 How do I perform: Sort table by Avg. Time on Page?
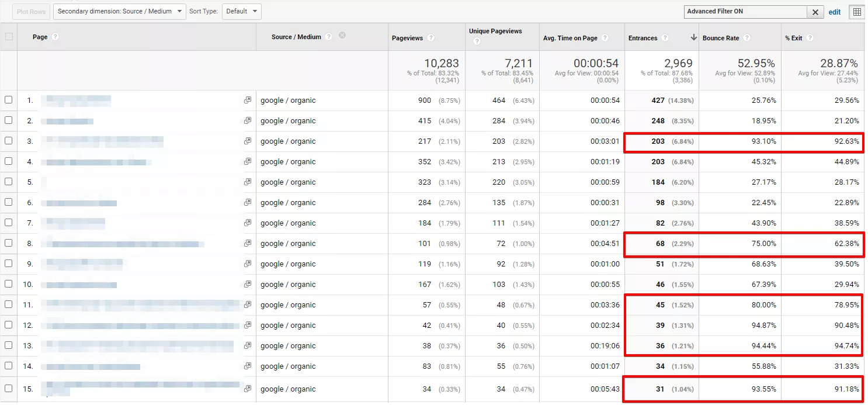click(x=570, y=38)
